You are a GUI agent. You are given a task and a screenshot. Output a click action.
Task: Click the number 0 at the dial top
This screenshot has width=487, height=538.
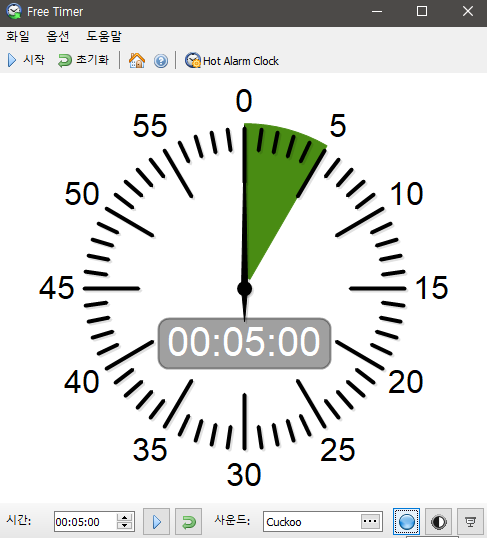[x=244, y=101]
